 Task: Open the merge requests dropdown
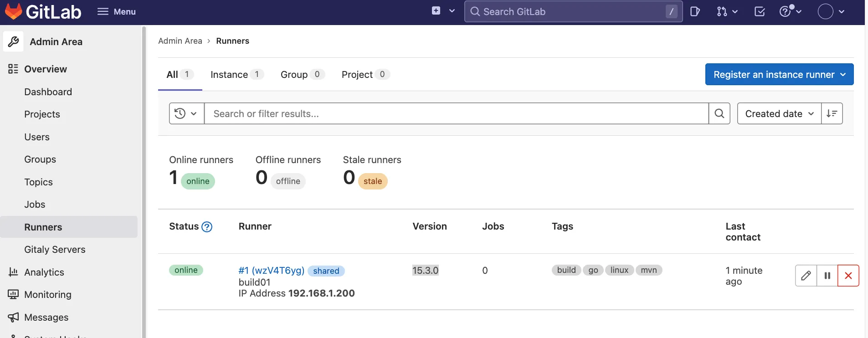727,11
